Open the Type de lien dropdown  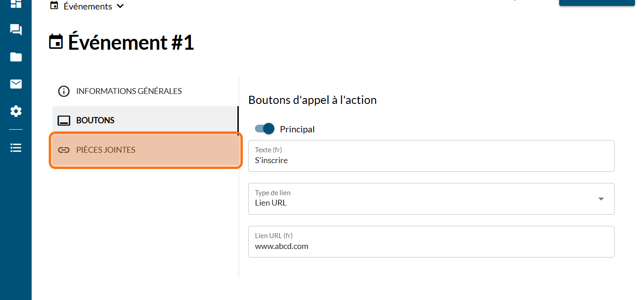tap(601, 199)
